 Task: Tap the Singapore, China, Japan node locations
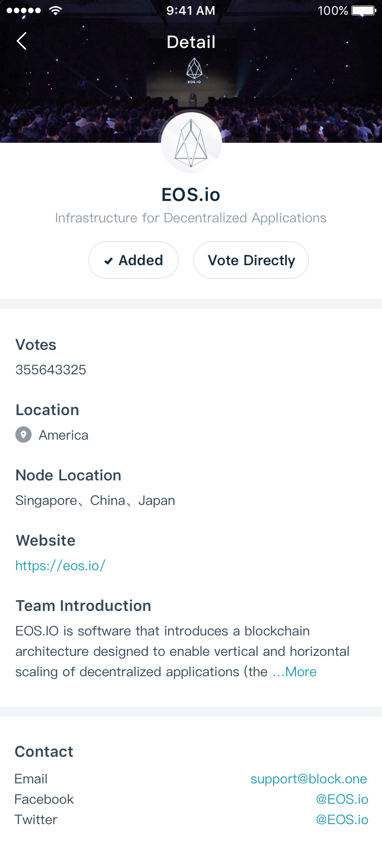pos(95,500)
